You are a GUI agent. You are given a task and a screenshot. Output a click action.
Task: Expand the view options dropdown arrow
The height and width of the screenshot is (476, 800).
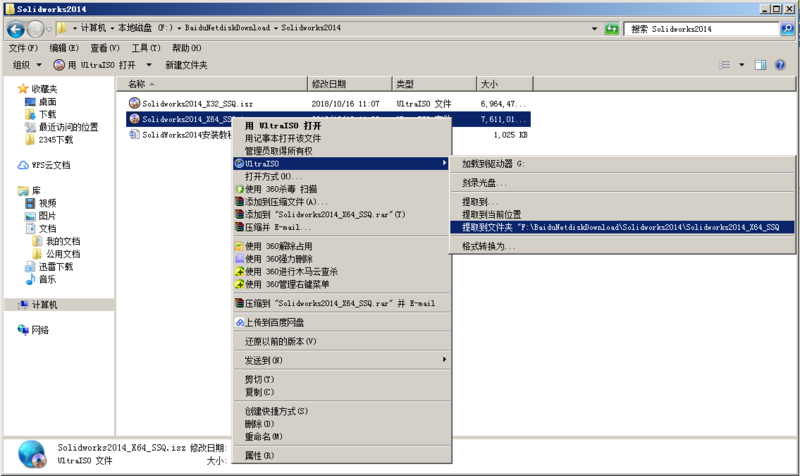742,65
